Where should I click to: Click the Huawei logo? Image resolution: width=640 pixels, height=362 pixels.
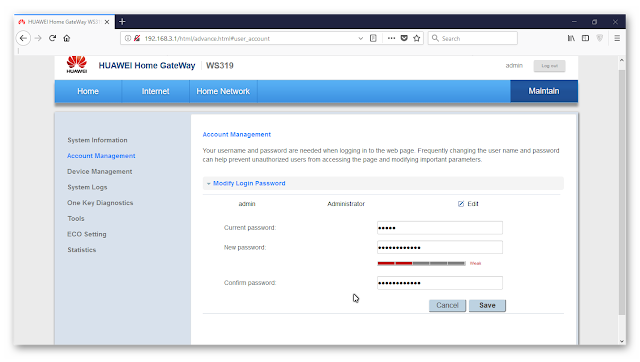[77, 64]
